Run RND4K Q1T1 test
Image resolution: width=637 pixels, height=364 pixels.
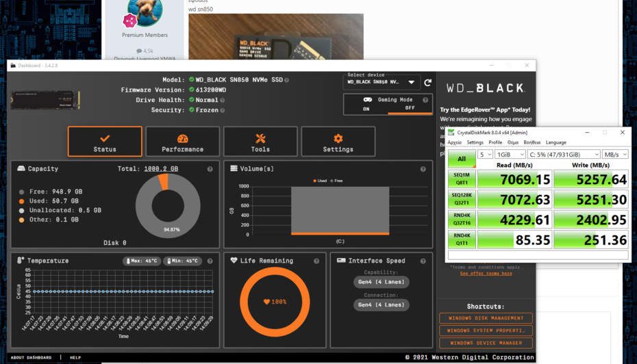[462, 239]
